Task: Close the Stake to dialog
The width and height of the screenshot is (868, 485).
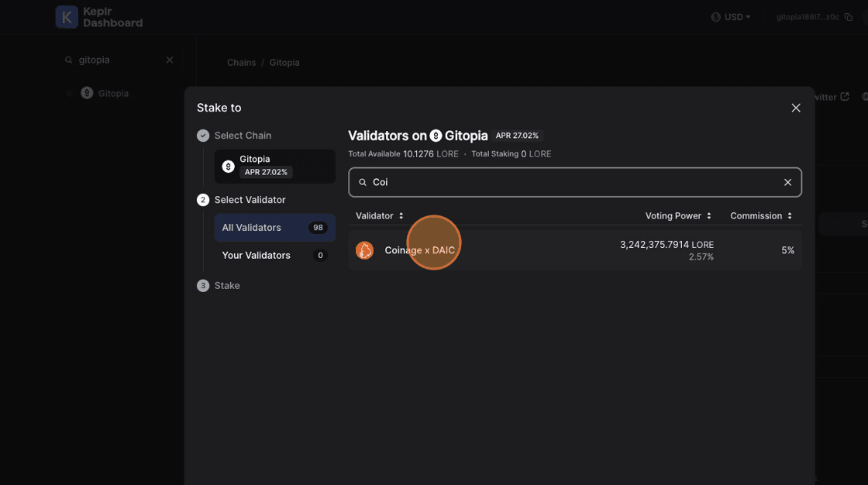Action: [795, 108]
